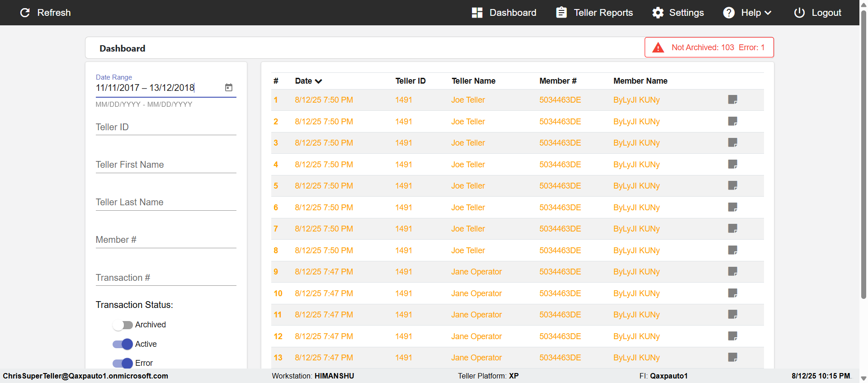The image size is (868, 383).
Task: Click the Member # column header
Action: (558, 81)
